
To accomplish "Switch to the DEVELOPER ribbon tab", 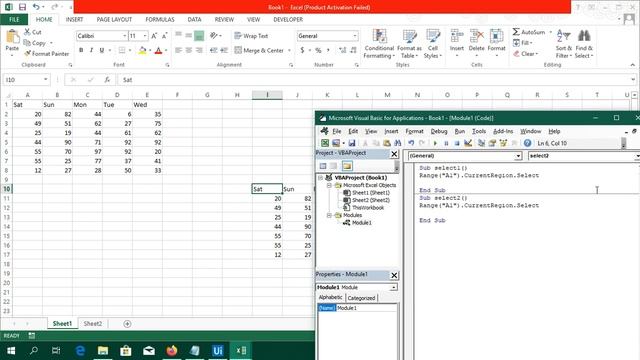I will click(x=288, y=20).
